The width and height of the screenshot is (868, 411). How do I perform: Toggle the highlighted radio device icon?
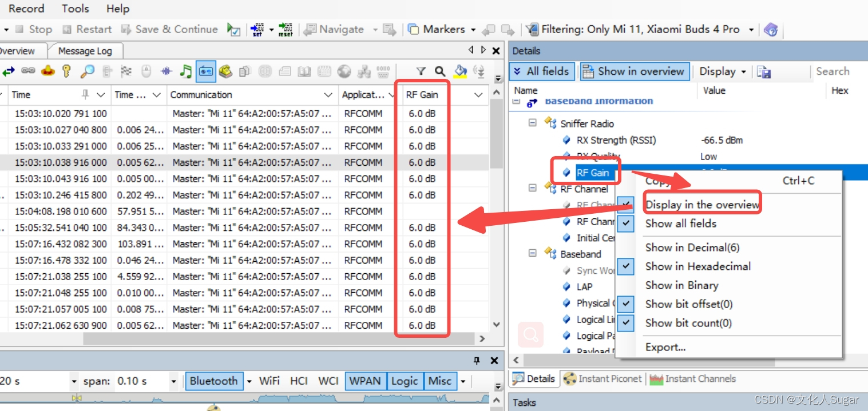click(x=205, y=71)
